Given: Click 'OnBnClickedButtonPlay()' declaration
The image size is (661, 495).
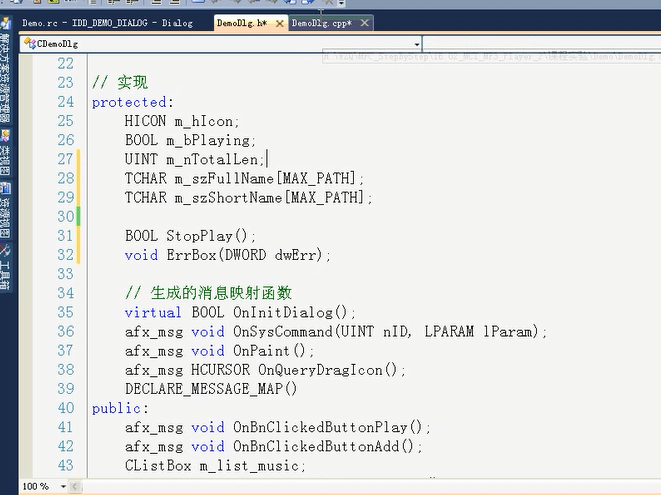Looking at the screenshot, I should point(328,427).
